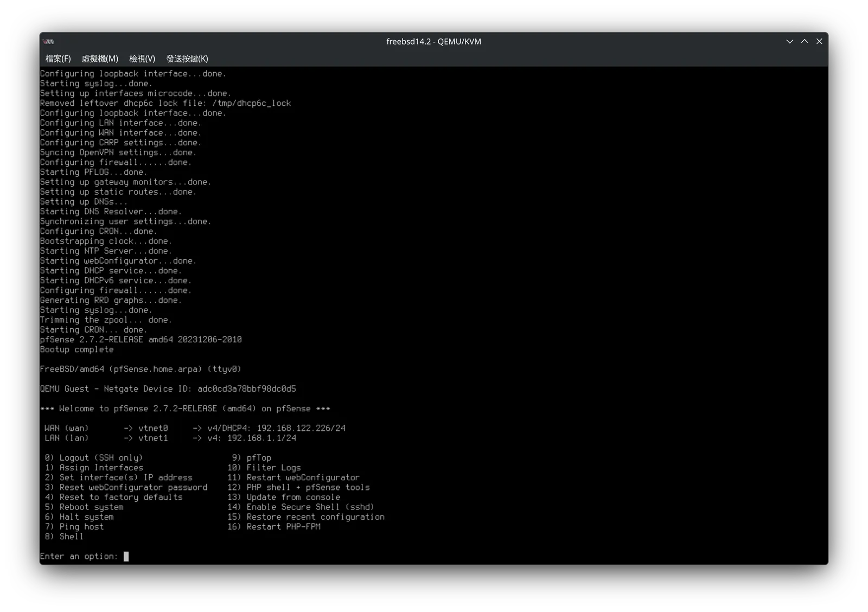Click the 'FreeBSD/amd64 (pfSense.home.arpa)' line
Screen dimensions: 868x612
click(141, 369)
